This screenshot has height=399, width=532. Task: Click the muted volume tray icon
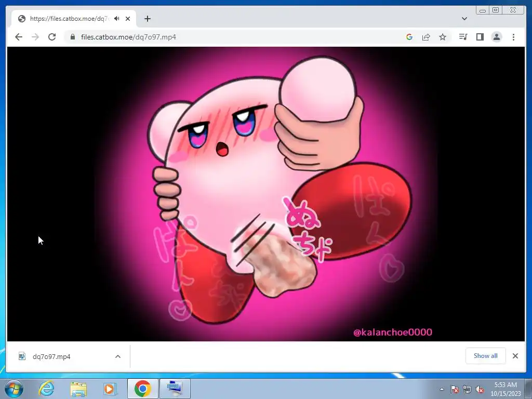click(x=480, y=389)
